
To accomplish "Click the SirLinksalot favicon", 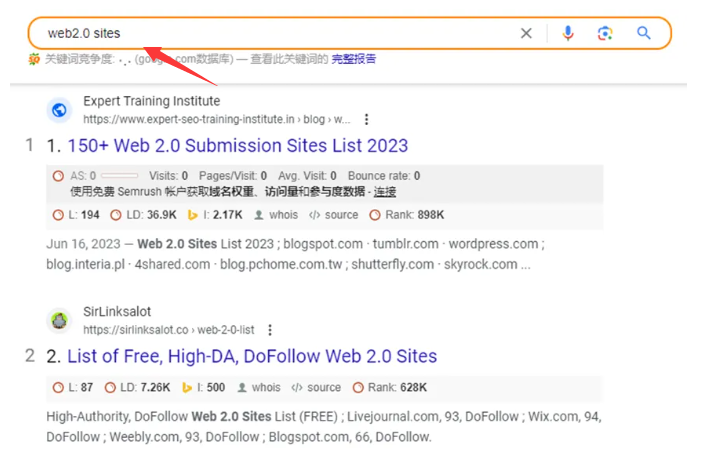I will pyautogui.click(x=59, y=320).
